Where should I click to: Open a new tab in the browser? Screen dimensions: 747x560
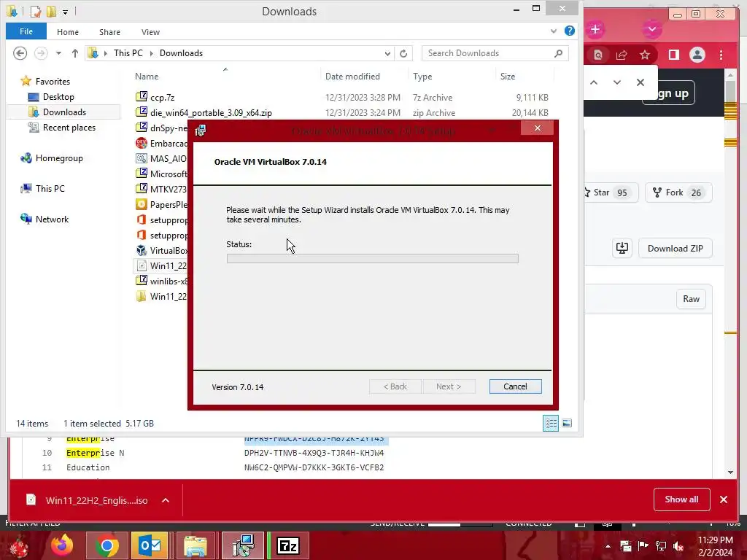[x=595, y=29]
